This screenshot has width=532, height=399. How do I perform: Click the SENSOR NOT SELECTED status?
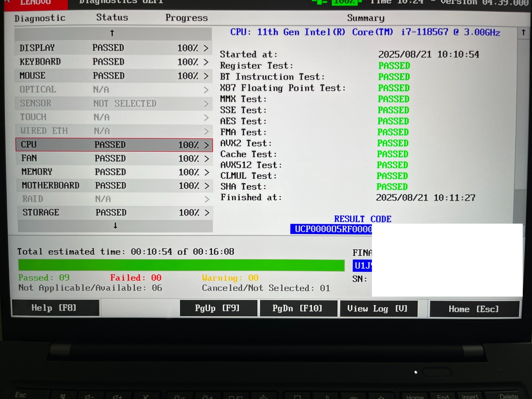(x=125, y=104)
